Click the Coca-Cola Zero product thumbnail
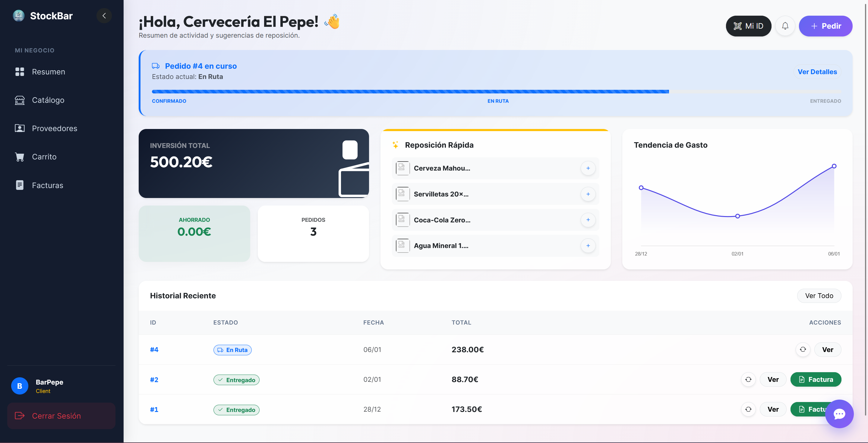The width and height of the screenshot is (868, 443). pyautogui.click(x=403, y=220)
